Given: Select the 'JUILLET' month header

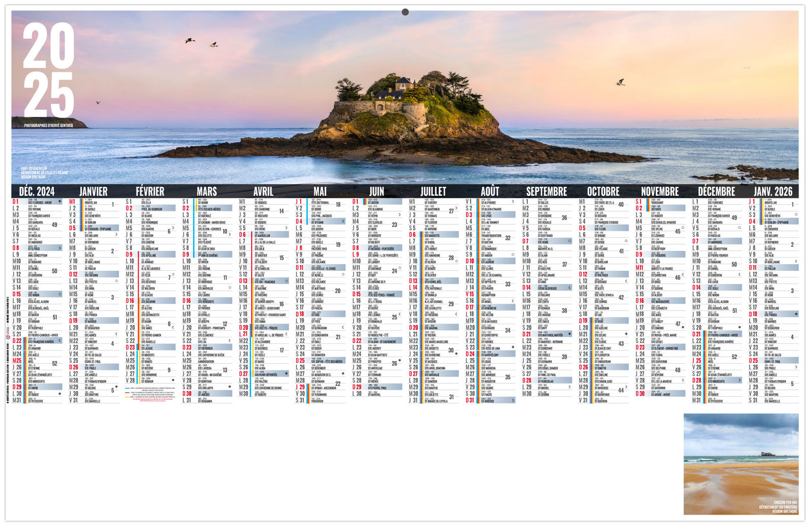Looking at the screenshot, I should [x=433, y=191].
